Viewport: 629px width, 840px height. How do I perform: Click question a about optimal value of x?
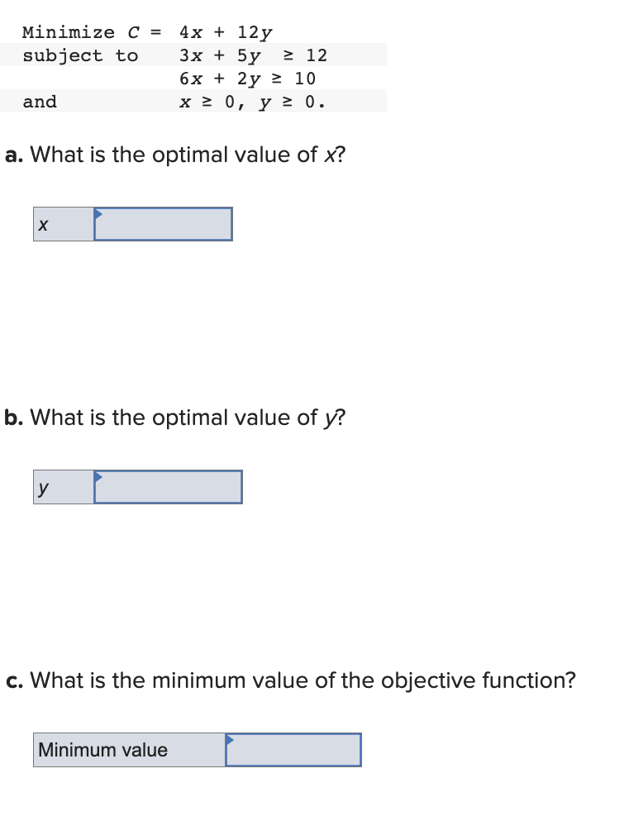[175, 155]
